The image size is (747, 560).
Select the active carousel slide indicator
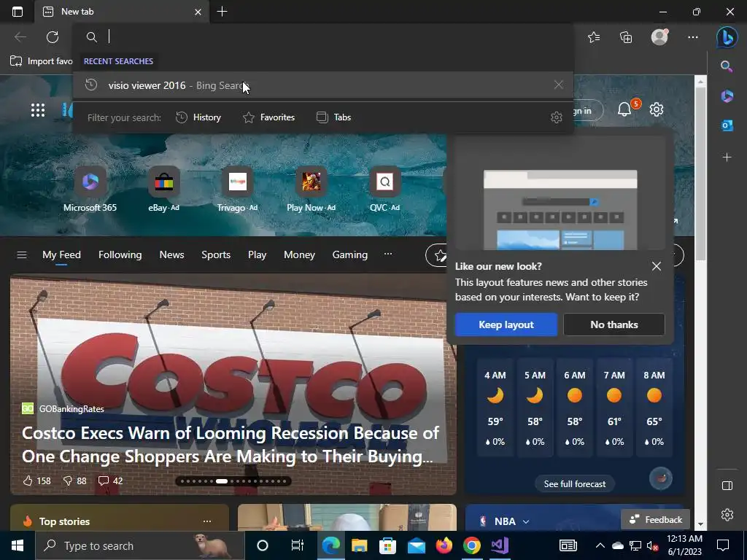tap(222, 481)
